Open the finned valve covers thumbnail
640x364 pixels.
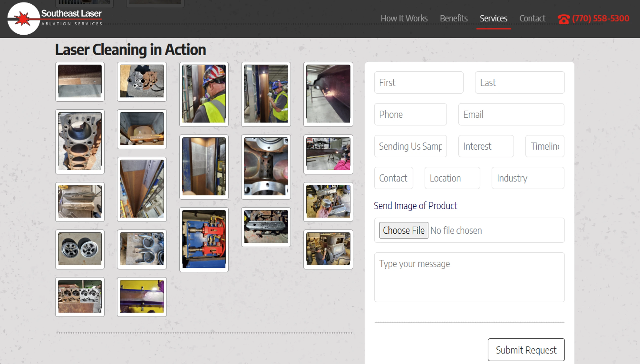click(80, 202)
